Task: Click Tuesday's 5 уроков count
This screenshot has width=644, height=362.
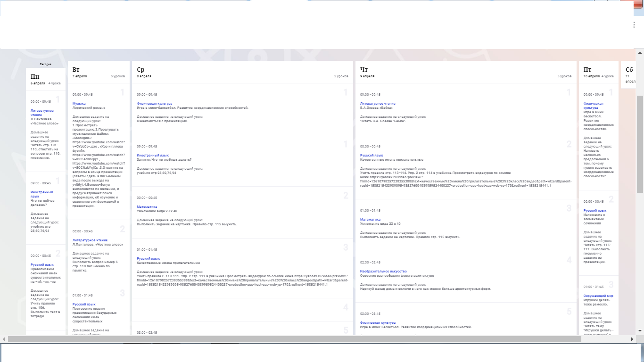Action: (x=118, y=76)
